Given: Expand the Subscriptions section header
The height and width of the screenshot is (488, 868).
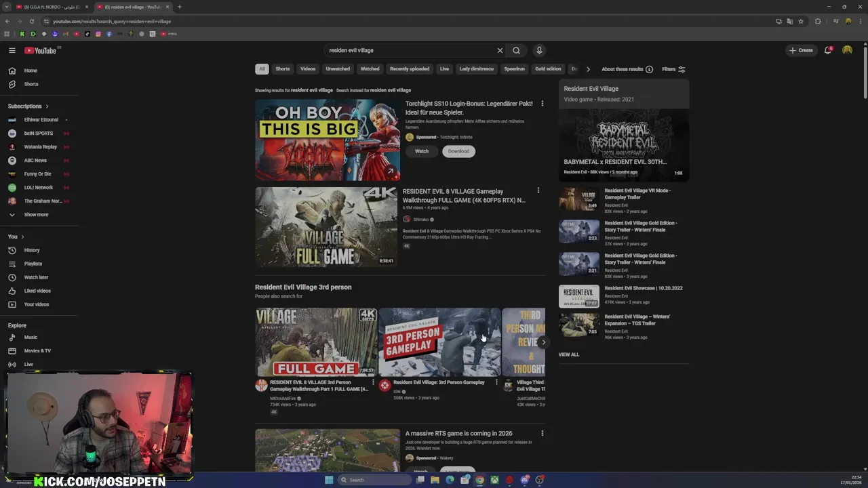Looking at the screenshot, I should (28, 106).
